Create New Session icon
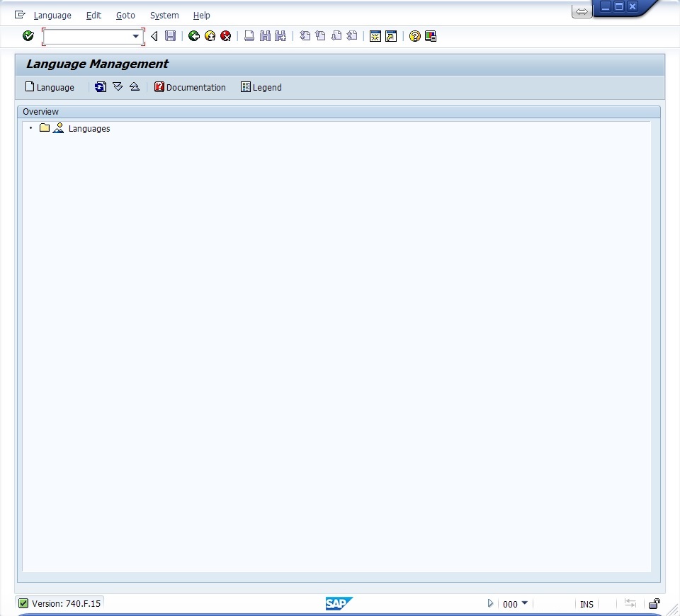Image resolution: width=680 pixels, height=616 pixels. 375,36
